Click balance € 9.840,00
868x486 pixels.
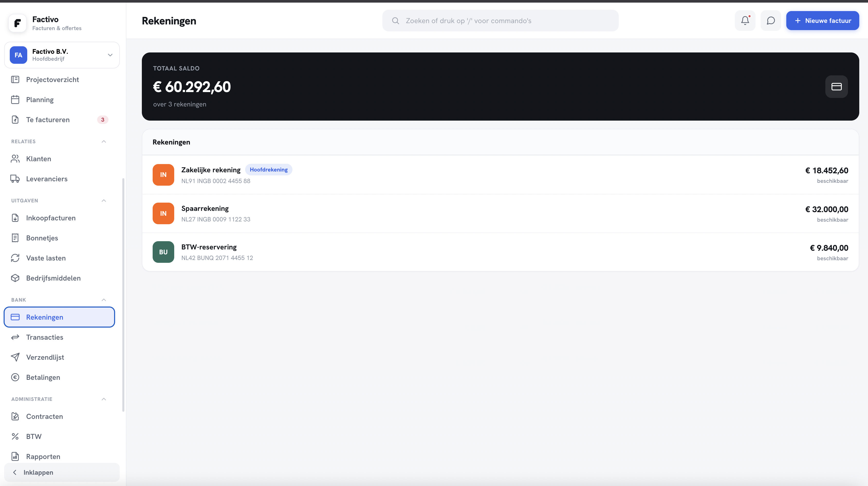[x=829, y=248]
